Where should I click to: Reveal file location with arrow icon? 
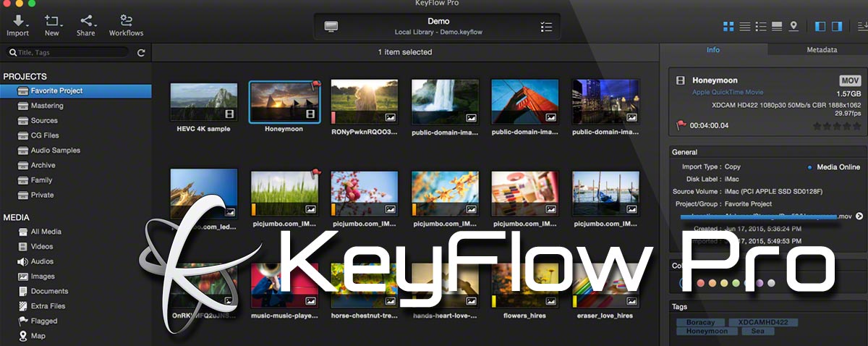click(x=859, y=216)
